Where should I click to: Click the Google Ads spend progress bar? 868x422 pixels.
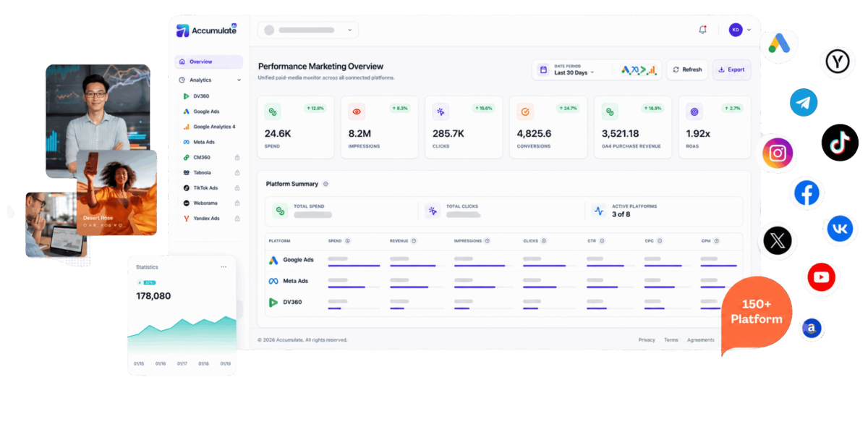(354, 266)
